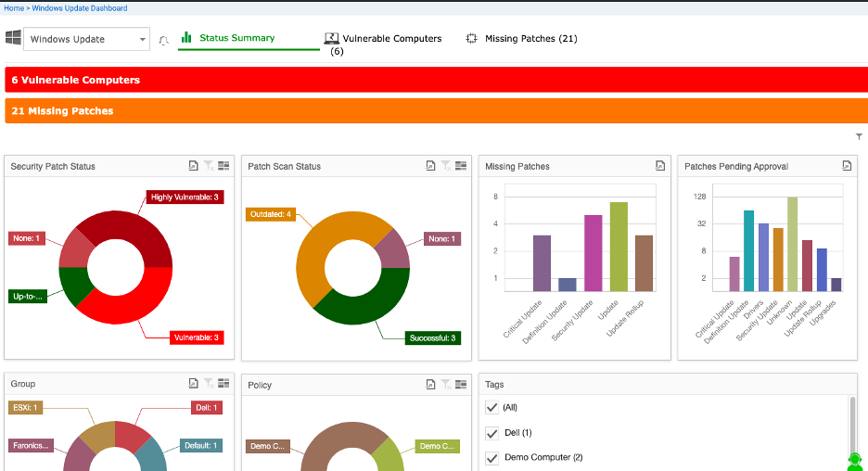Click the Security Update bar in Missing Patches
868x471 pixels.
[x=593, y=253]
